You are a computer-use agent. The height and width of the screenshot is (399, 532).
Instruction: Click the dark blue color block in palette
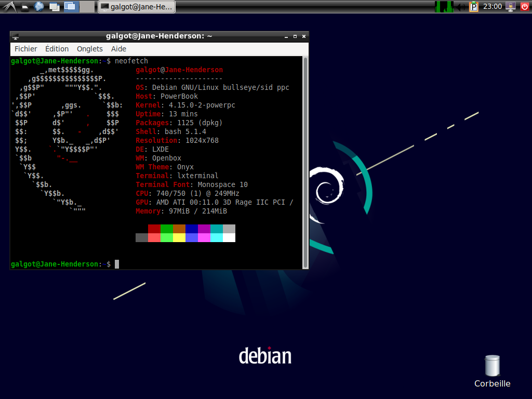click(192, 229)
